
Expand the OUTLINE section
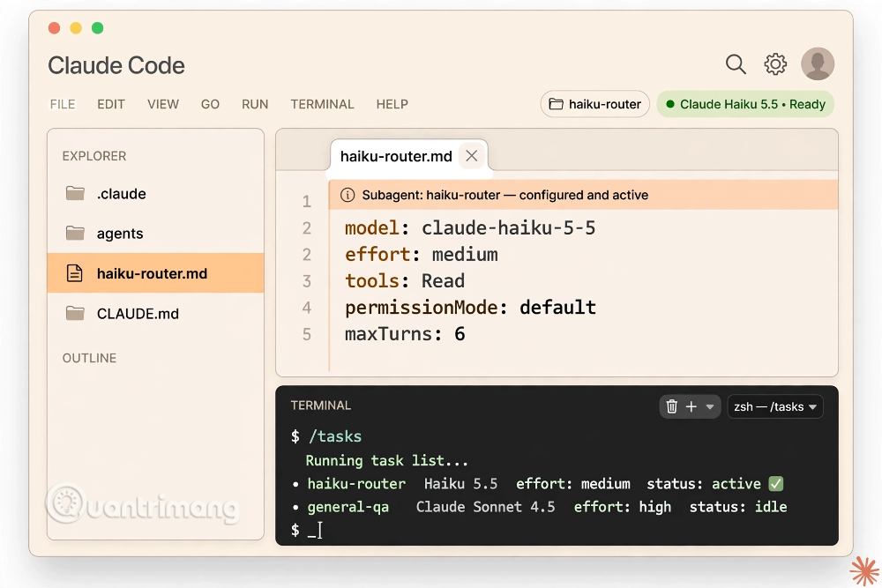pyautogui.click(x=89, y=358)
